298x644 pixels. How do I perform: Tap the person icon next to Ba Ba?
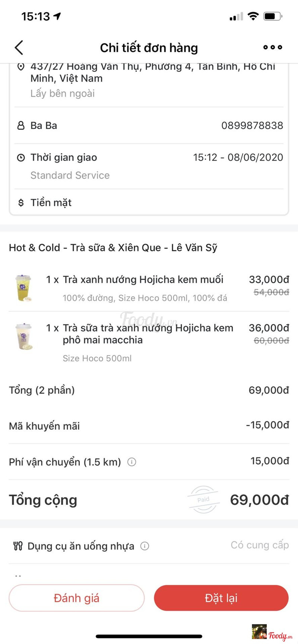pyautogui.click(x=21, y=126)
